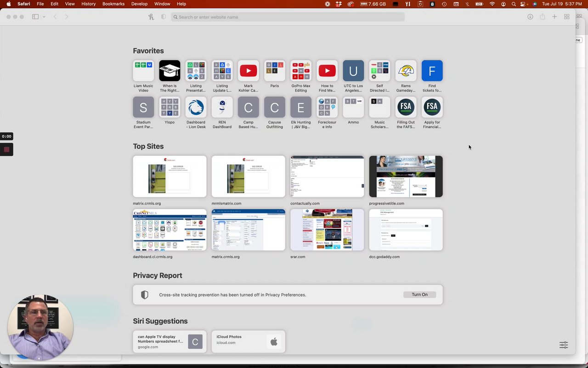Open the contactually.com top site
Image resolution: width=588 pixels, height=368 pixels.
pyautogui.click(x=327, y=177)
